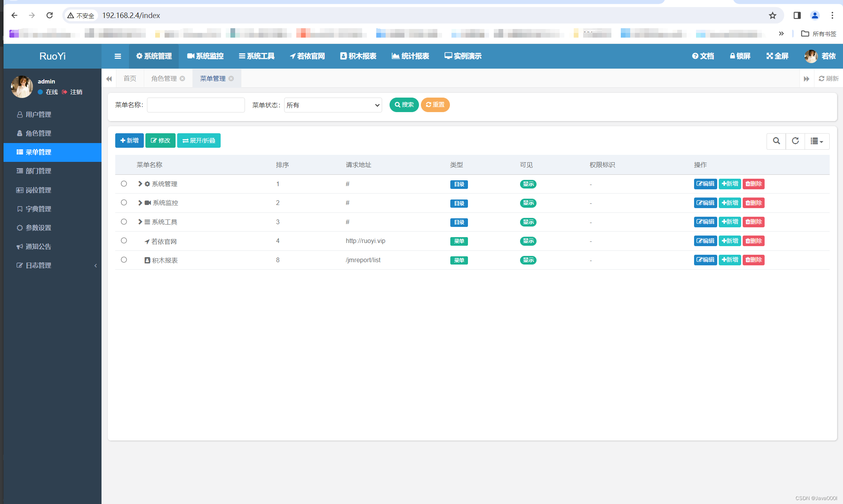Open 统计报表 top menu
This screenshot has width=843, height=504.
tap(410, 56)
